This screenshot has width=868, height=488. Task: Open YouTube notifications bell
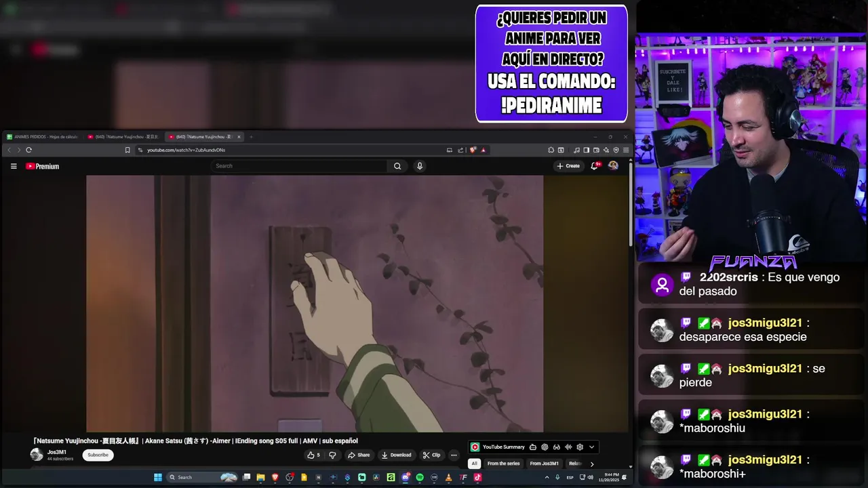click(x=595, y=166)
